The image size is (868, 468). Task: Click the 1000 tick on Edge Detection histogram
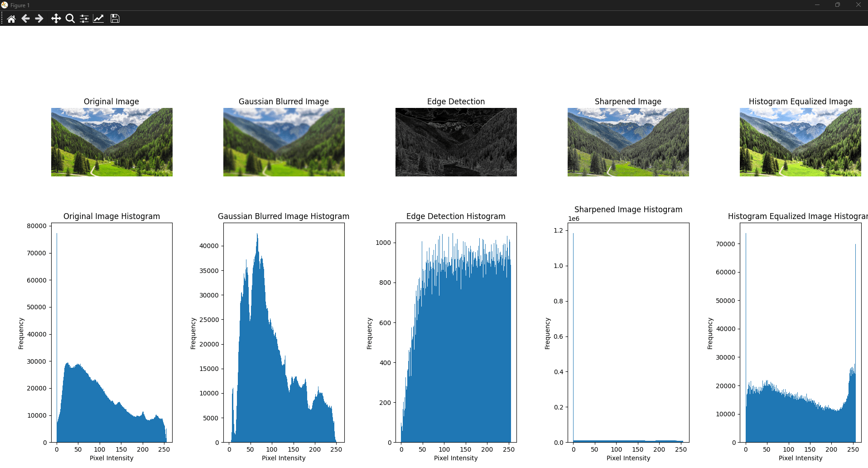pos(383,243)
